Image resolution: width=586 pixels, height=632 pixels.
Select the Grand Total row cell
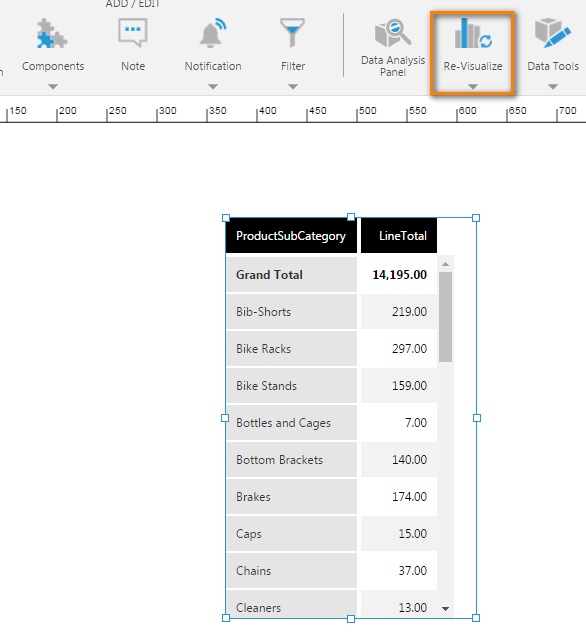pos(291,275)
